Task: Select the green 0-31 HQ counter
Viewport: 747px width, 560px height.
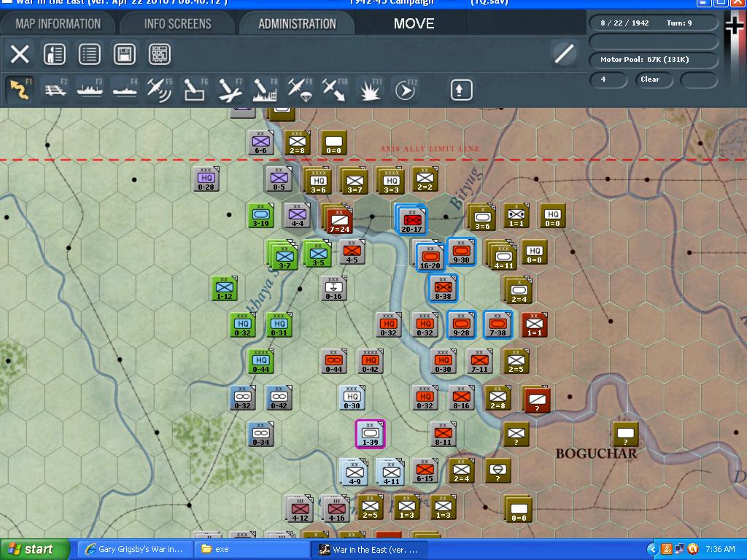Action: (x=279, y=324)
